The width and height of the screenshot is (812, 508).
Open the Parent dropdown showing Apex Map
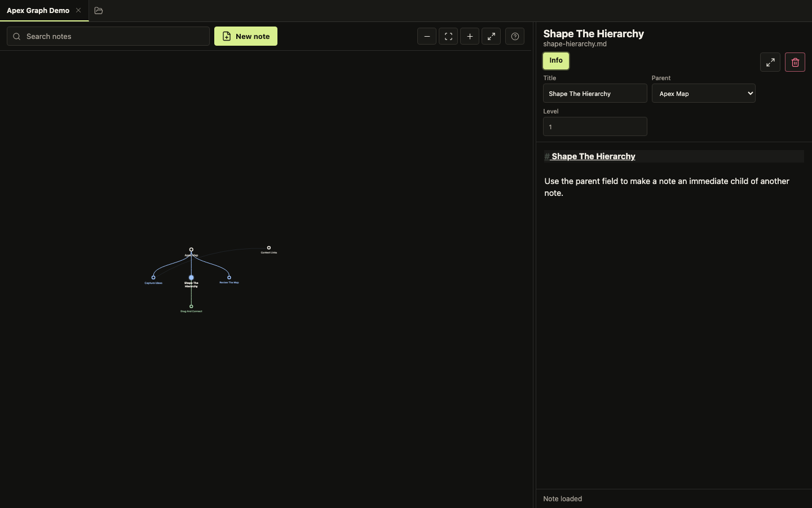703,93
